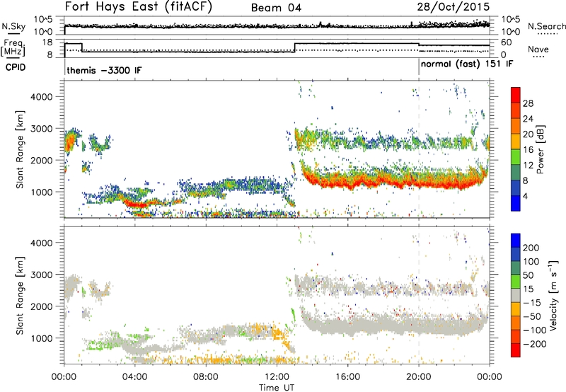Click the 'Time UT' axis title
566x392 pixels.
tap(277, 388)
